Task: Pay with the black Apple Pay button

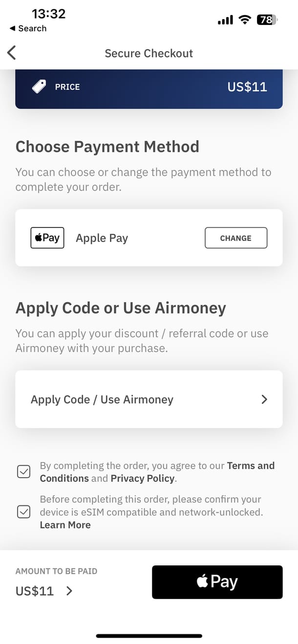Action: click(x=217, y=582)
